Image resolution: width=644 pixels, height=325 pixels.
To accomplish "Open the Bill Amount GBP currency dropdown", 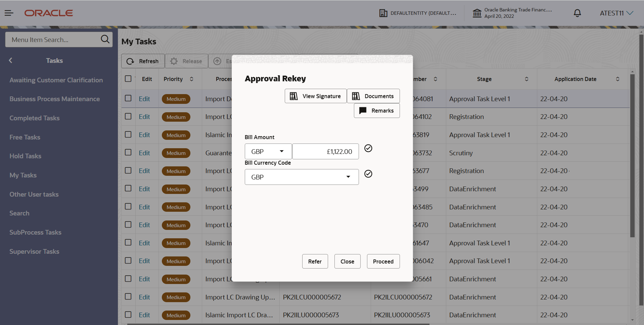I will 268,152.
